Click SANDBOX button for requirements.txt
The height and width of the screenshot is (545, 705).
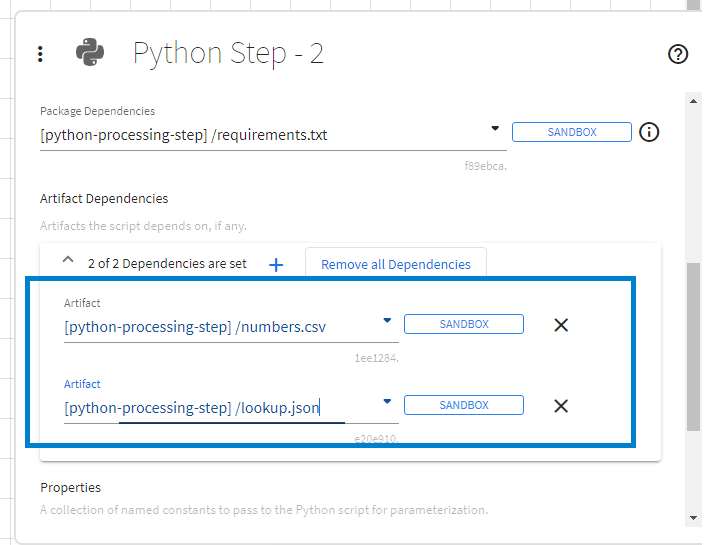(x=571, y=132)
